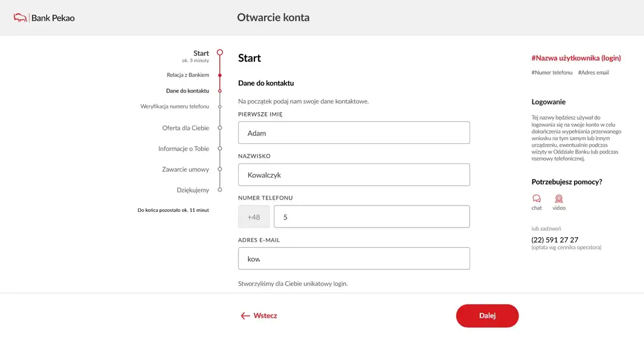
Task: Click the Bank Pekao logo
Action: [43, 17]
